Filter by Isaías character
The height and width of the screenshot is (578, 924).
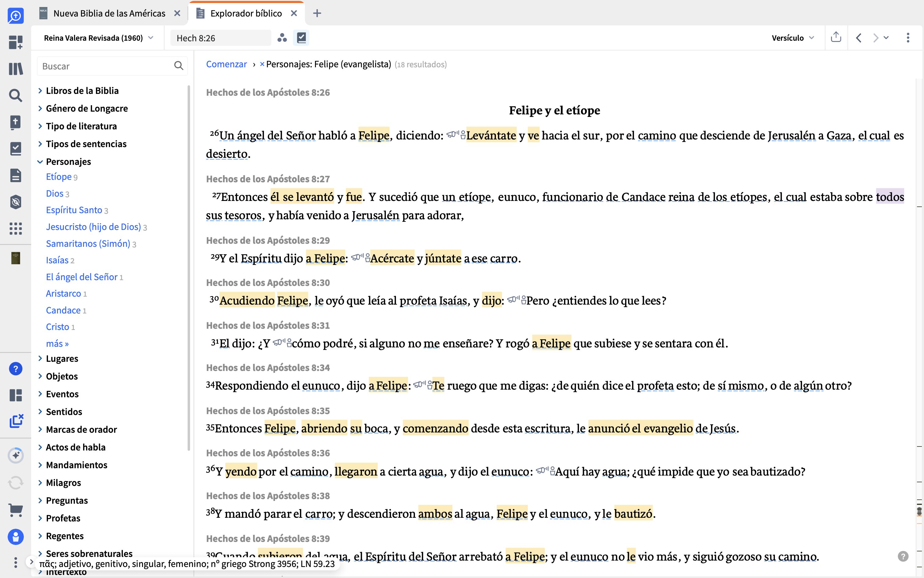pyautogui.click(x=57, y=260)
